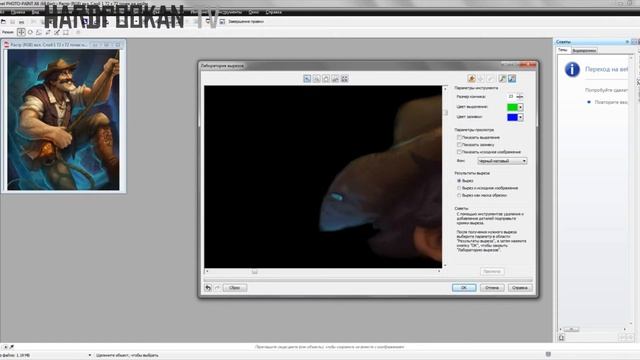The image size is (640, 360).
Task: Select the Eraser tool in Cutout Lab
Action: [x=491, y=78]
